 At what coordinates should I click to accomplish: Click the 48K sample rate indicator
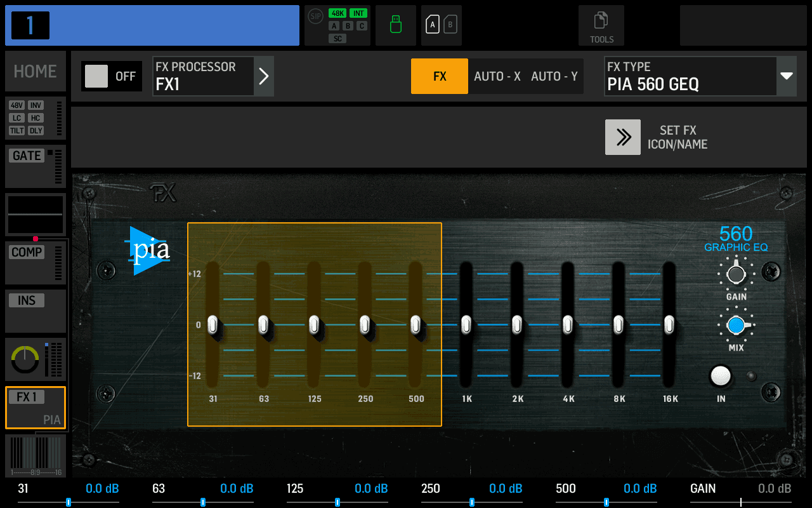337,13
